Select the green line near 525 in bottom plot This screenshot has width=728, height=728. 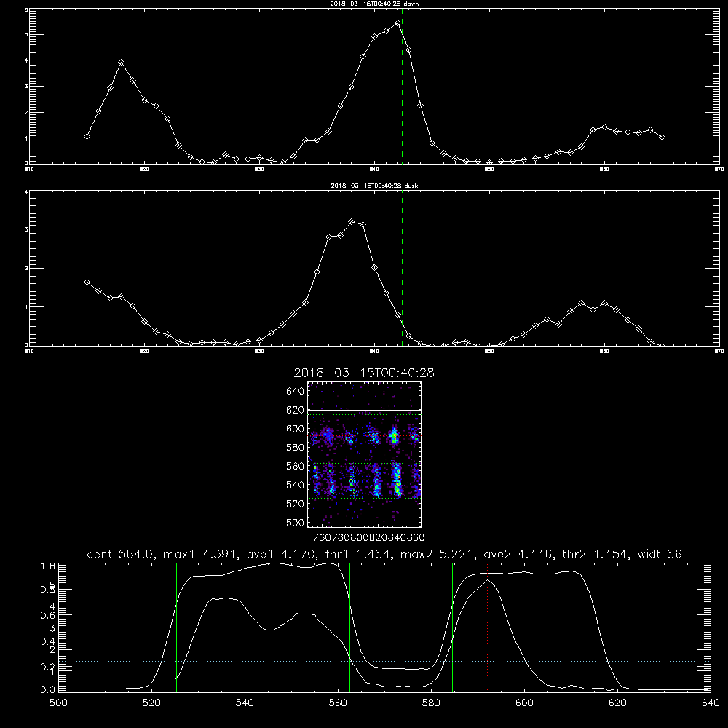[x=176, y=627]
